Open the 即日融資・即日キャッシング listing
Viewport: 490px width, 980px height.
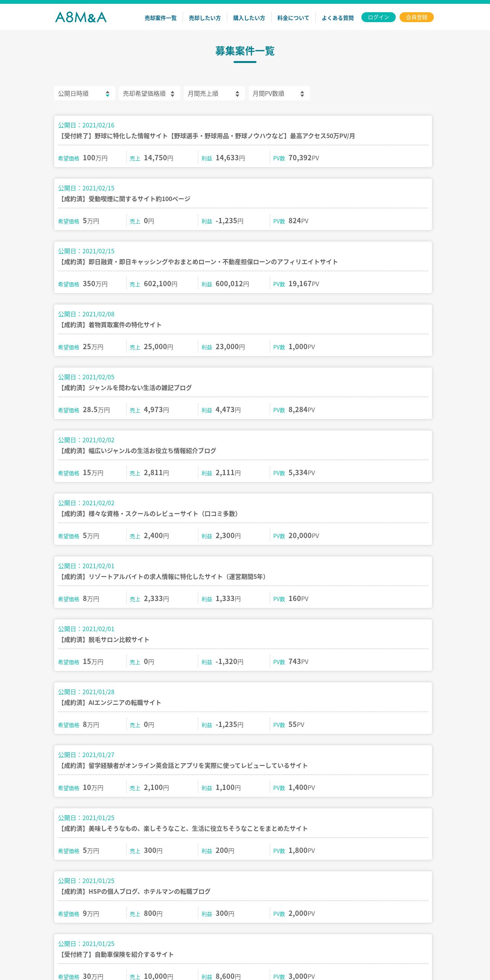pos(243,267)
